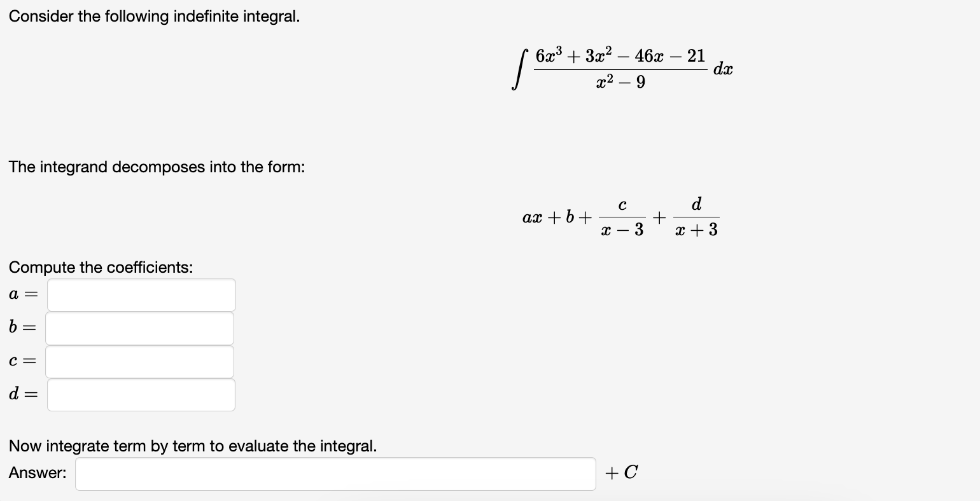This screenshot has width=980, height=501.
Task: Select the label b =
Action: (x=21, y=327)
